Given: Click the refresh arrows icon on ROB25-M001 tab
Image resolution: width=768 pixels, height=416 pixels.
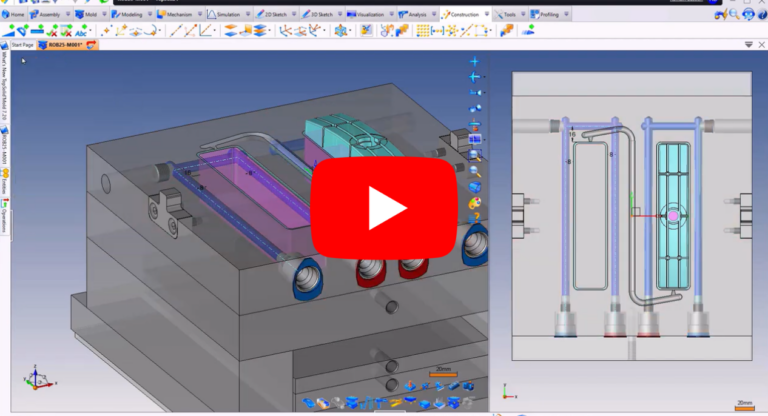Looking at the screenshot, I should coord(91,45).
